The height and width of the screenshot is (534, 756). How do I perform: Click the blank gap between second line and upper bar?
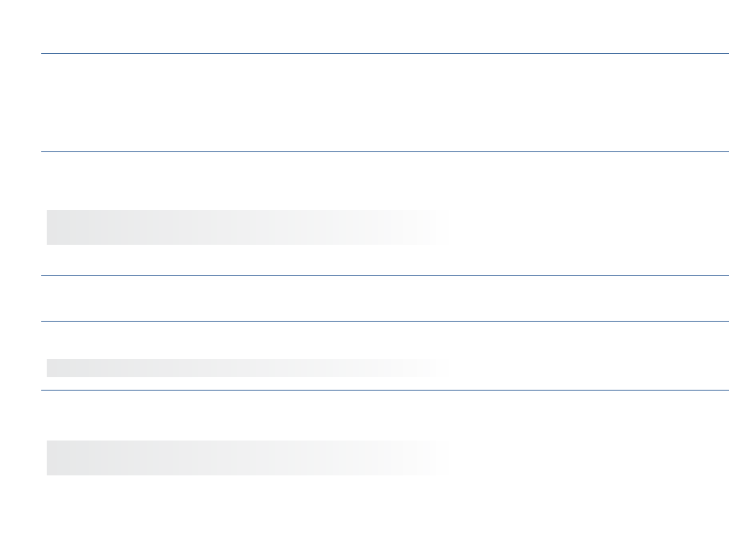(x=385, y=181)
